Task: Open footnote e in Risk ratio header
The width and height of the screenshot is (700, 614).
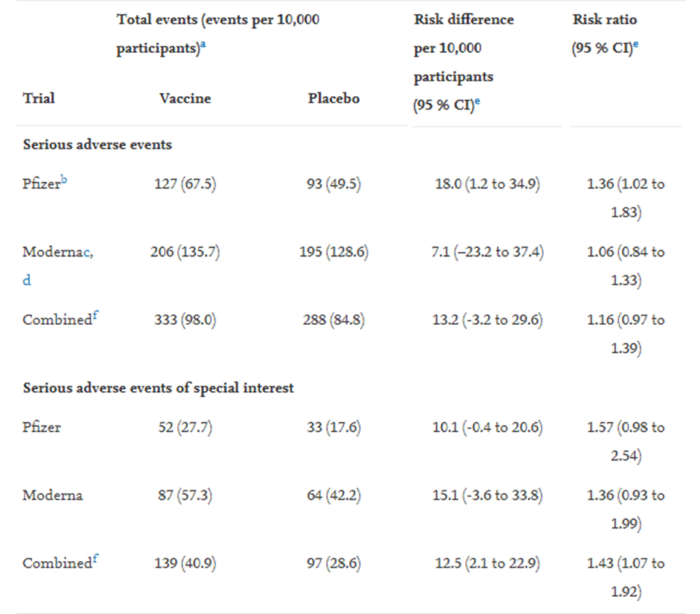Action: (x=636, y=45)
